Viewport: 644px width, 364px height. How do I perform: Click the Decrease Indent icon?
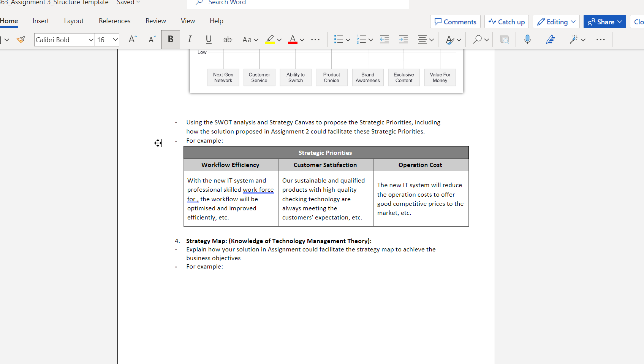click(384, 39)
